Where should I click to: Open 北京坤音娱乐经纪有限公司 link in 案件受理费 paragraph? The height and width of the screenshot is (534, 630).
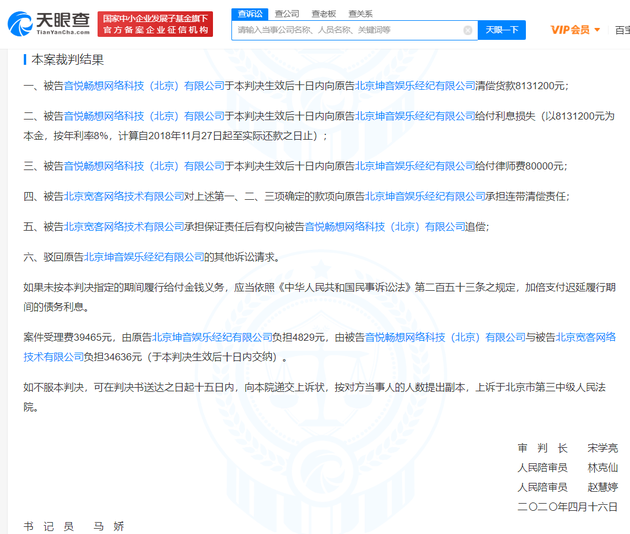tap(212, 338)
